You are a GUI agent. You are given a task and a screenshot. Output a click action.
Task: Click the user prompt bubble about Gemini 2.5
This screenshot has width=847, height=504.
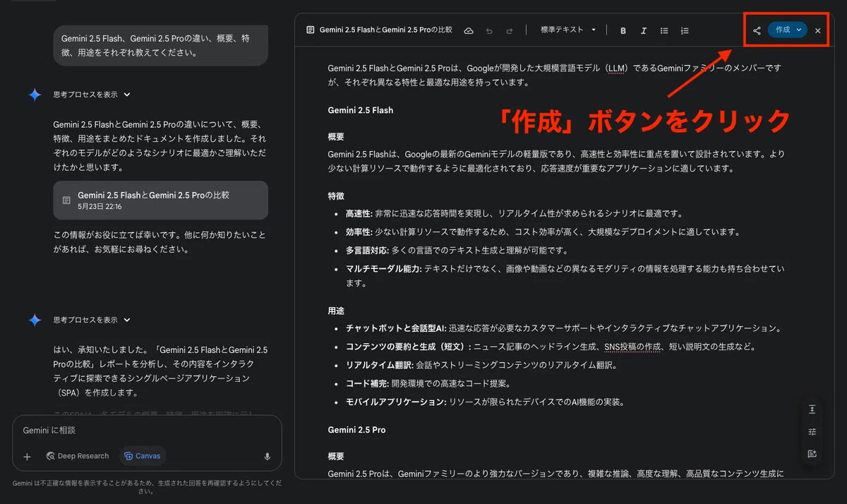point(161,46)
